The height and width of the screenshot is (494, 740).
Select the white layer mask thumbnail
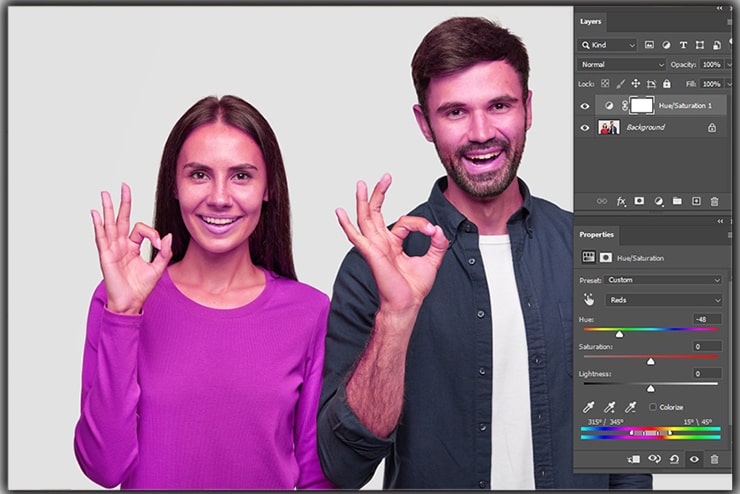tap(642, 106)
